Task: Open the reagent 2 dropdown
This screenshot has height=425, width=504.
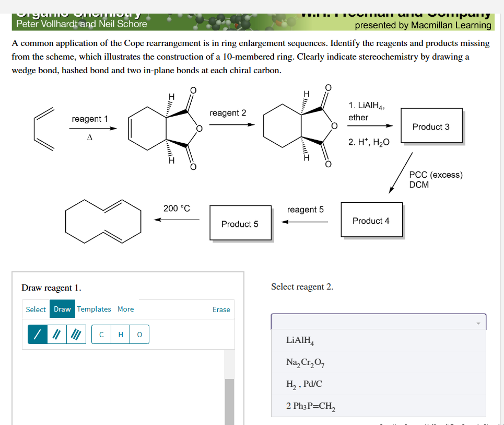Action: coord(379,323)
